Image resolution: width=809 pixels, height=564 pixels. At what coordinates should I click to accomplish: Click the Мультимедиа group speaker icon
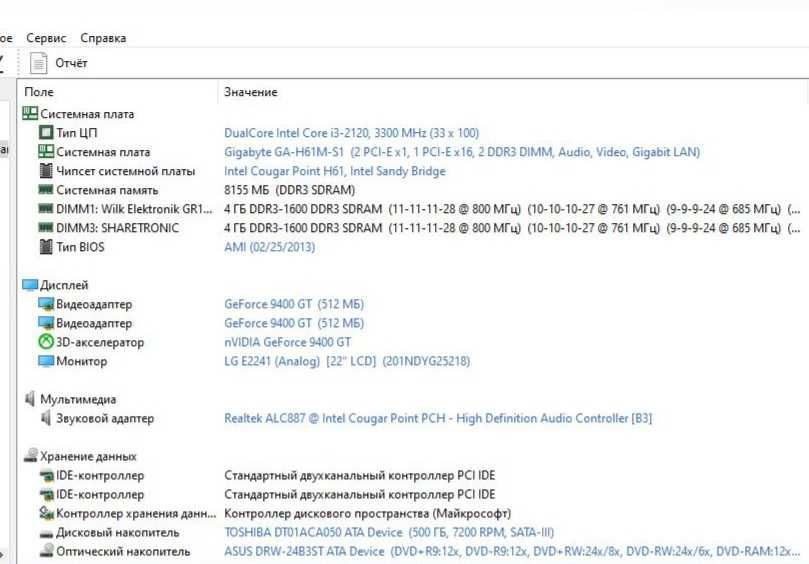[30, 399]
